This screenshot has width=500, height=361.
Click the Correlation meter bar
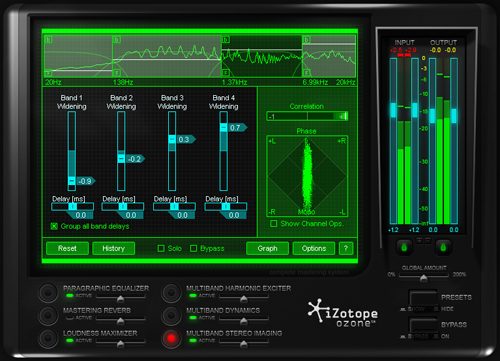pyautogui.click(x=307, y=116)
